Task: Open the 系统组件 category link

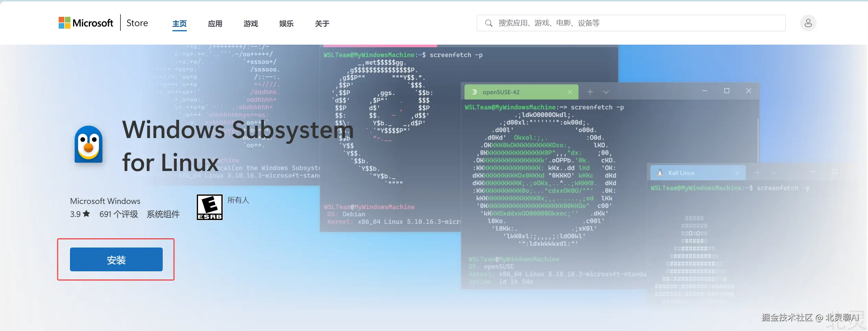Action: [x=163, y=214]
